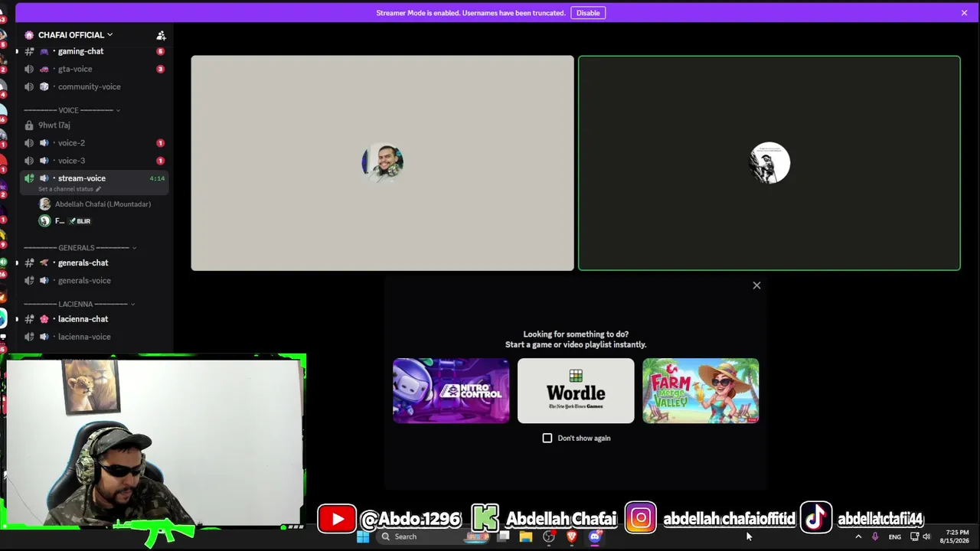
Task: Click Abdellah Chafai's avatar in stream-voice member list
Action: point(44,204)
